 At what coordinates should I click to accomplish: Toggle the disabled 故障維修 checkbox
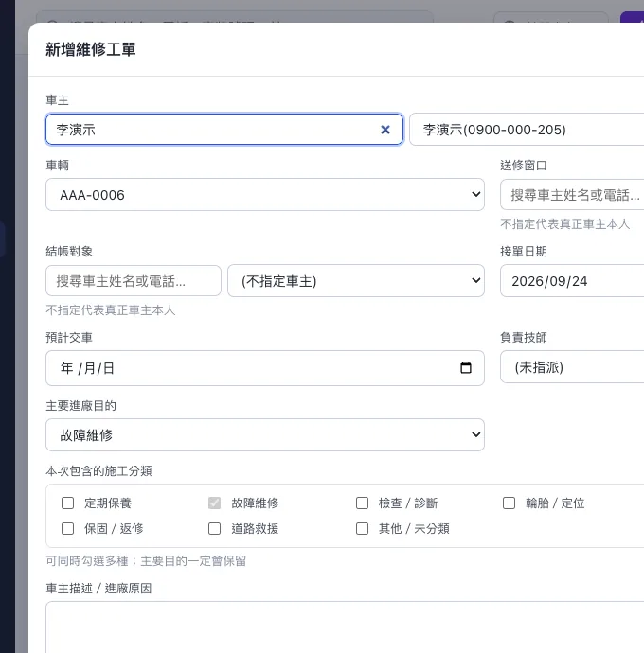(214, 503)
